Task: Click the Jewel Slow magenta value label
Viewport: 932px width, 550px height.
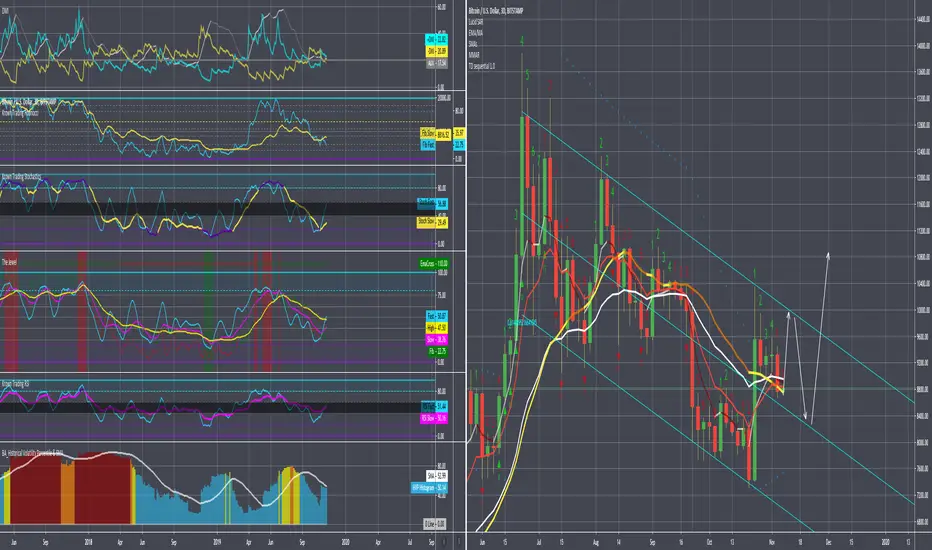Action: (437, 340)
